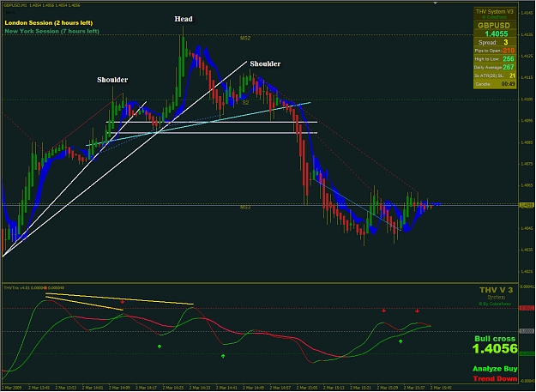Select the lower white horizontal support line
Image resolution: width=536 pixels, height=392 pixels.
click(214, 133)
